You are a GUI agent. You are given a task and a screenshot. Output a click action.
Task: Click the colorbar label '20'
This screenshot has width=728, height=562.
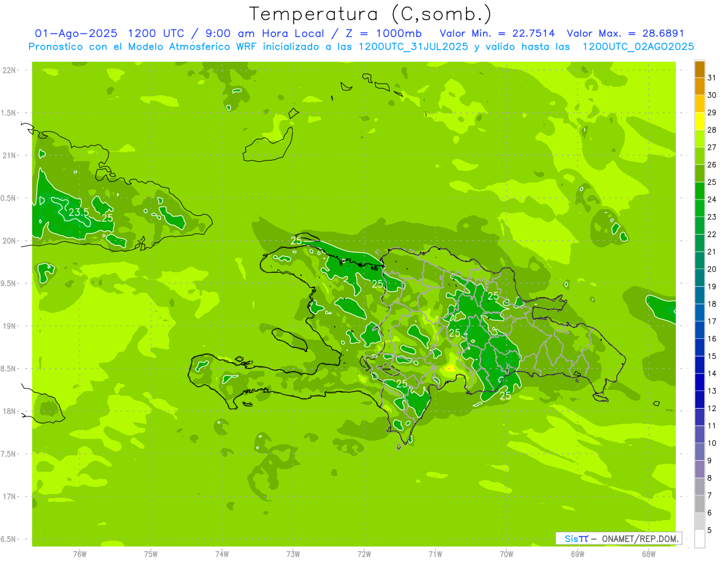pyautogui.click(x=712, y=269)
